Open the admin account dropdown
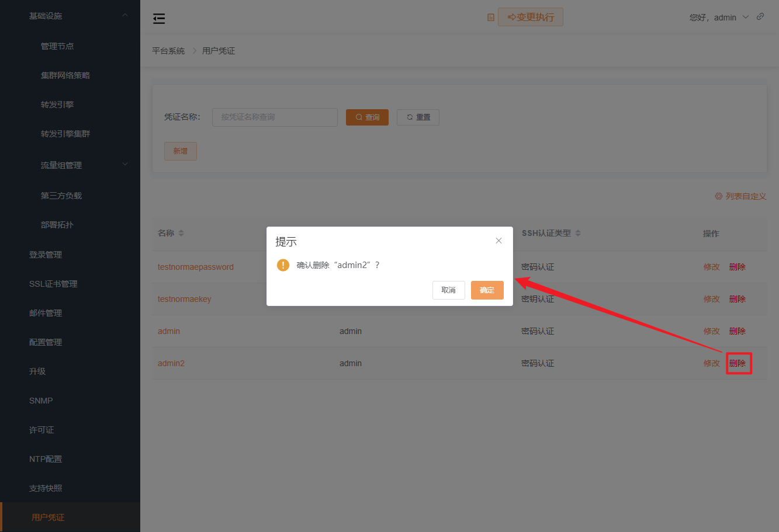Viewport: 779px width, 532px height. (746, 17)
